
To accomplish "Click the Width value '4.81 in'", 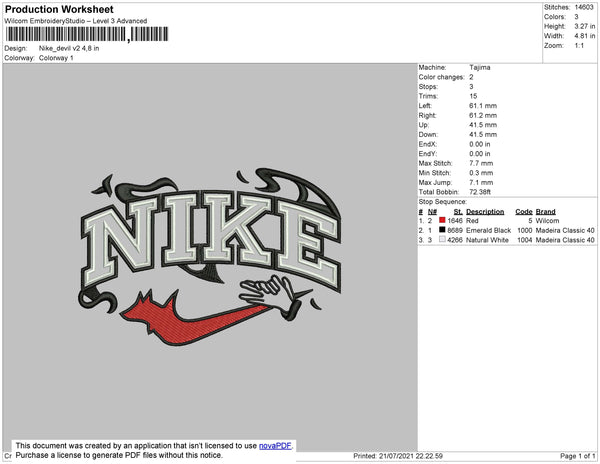I will (x=584, y=36).
